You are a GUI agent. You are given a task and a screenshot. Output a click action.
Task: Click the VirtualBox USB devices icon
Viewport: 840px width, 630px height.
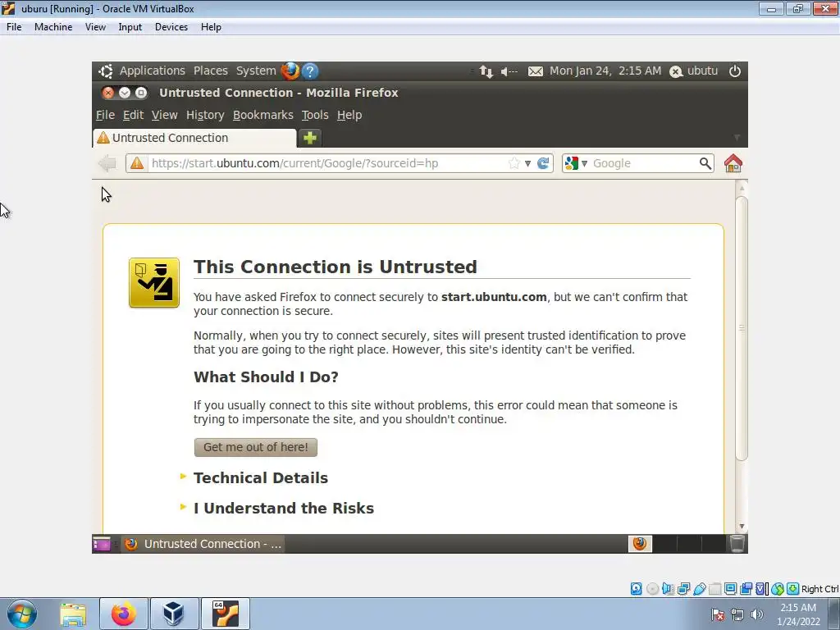click(699, 589)
